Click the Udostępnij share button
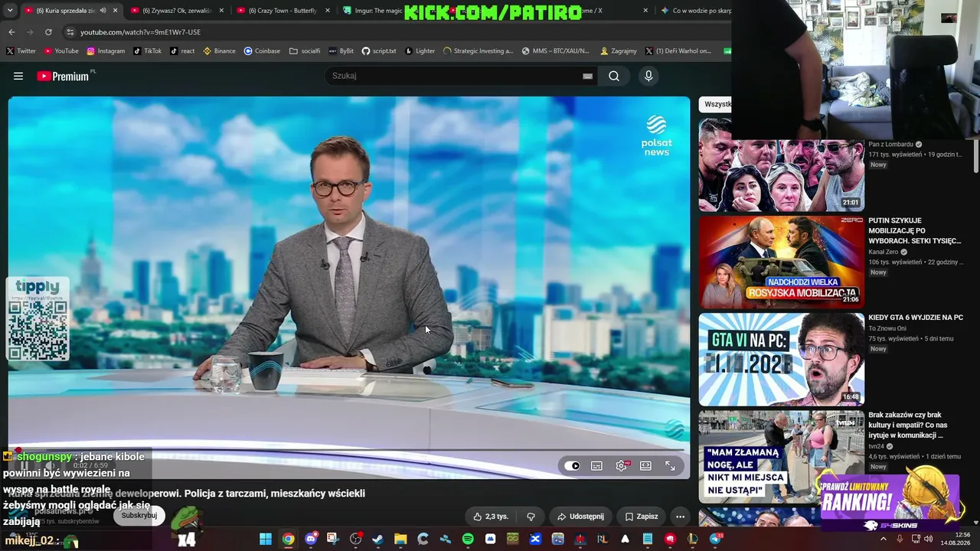 click(580, 517)
